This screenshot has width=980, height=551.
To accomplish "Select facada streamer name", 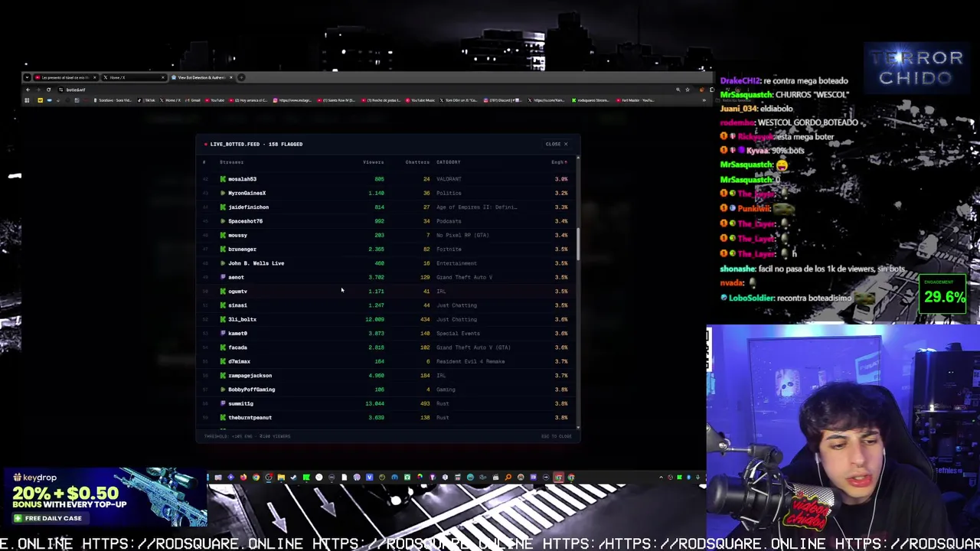I will pos(237,347).
